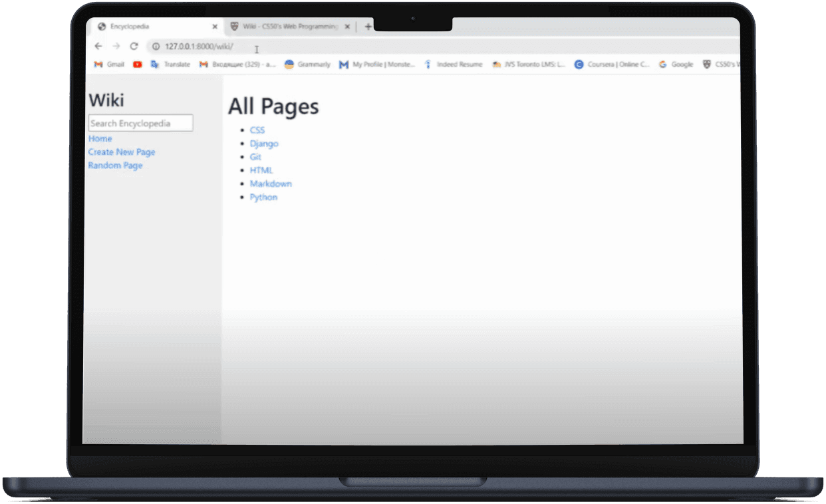This screenshot has width=826, height=504.
Task: Click the browser back arrow
Action: tap(98, 47)
